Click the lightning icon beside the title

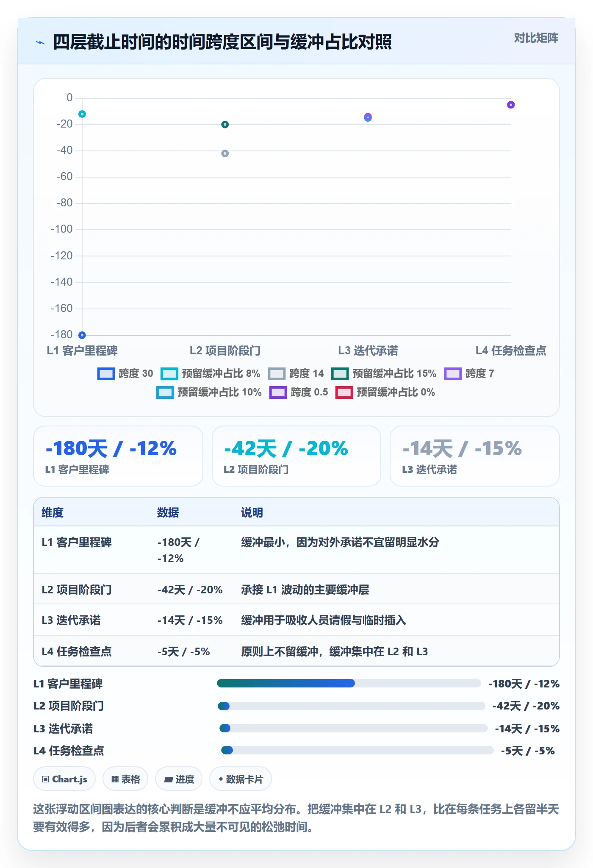[40, 42]
